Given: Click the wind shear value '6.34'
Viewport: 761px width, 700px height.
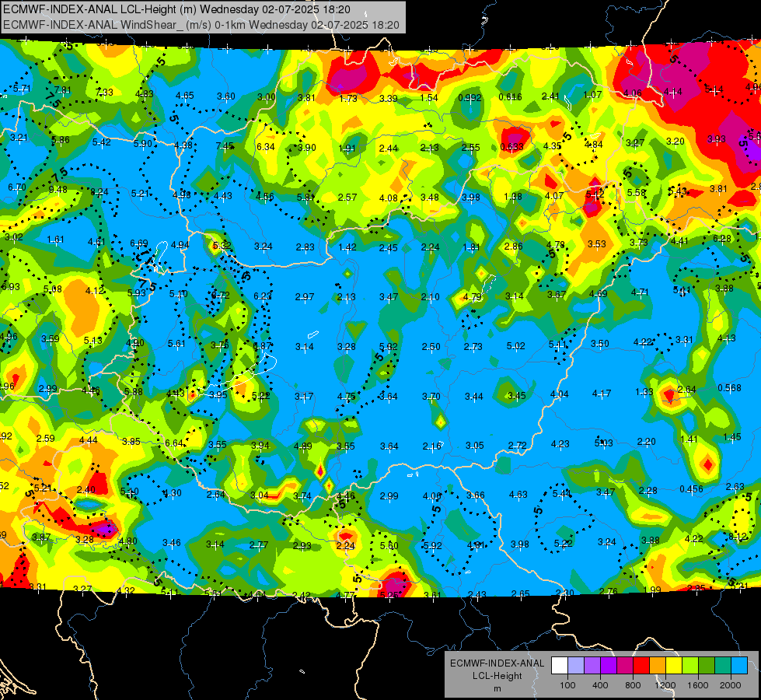Looking at the screenshot, I should click(266, 147).
